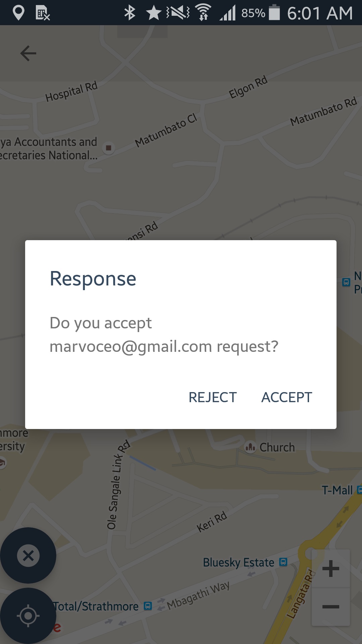Tap the T-Mall bus stop label
The height and width of the screenshot is (644, 362).
coord(337,490)
